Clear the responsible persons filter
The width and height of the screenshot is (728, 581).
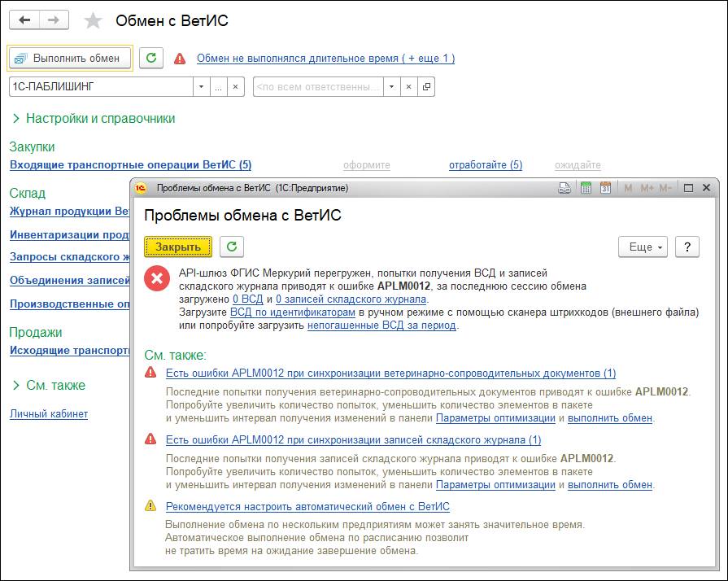(408, 87)
